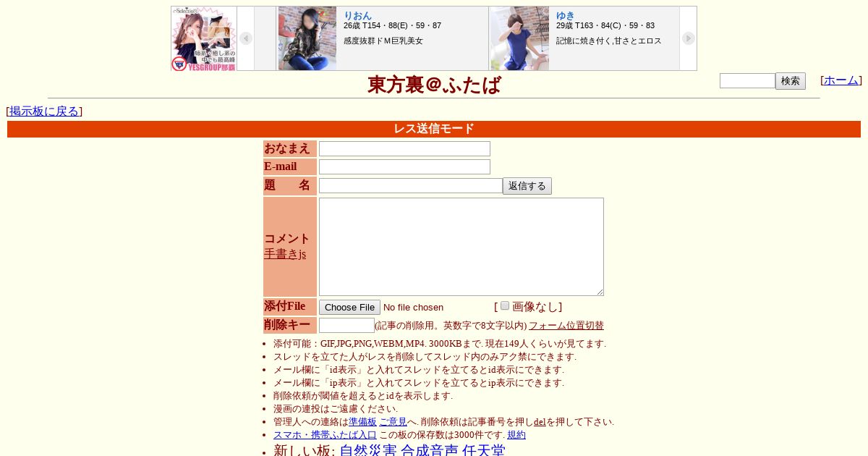This screenshot has width=868, height=456.
Task: Open the 任天堂 board link
Action: click(x=483, y=450)
